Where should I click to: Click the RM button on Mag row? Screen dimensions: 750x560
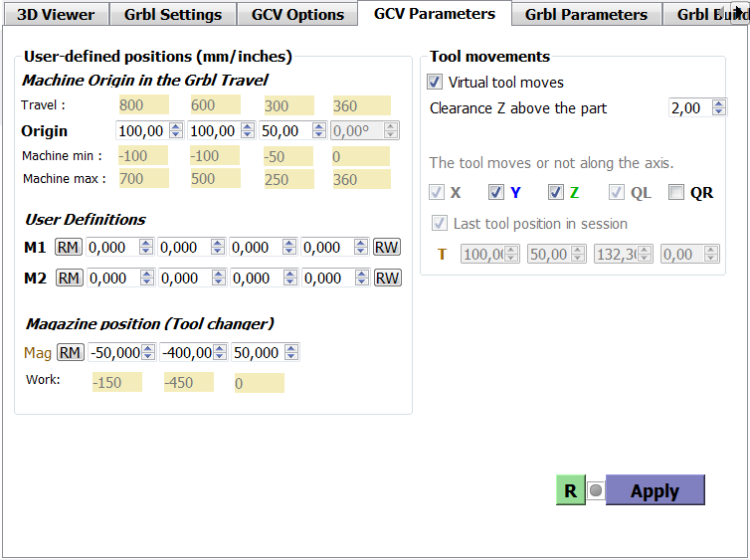point(71,352)
